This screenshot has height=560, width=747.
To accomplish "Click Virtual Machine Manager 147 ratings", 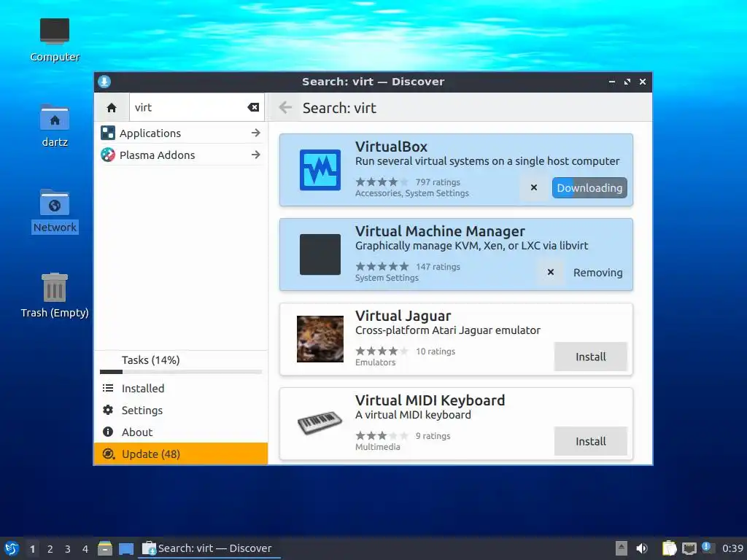I will [x=438, y=267].
